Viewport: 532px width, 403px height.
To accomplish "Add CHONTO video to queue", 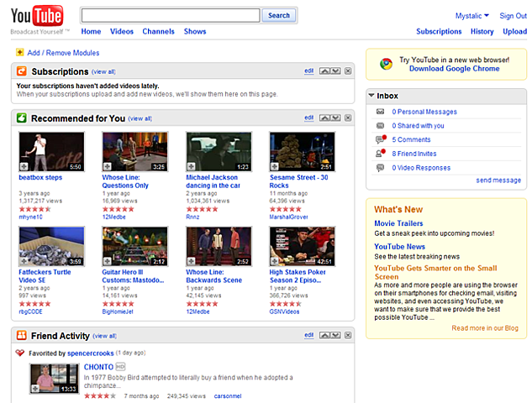I will coord(34,389).
